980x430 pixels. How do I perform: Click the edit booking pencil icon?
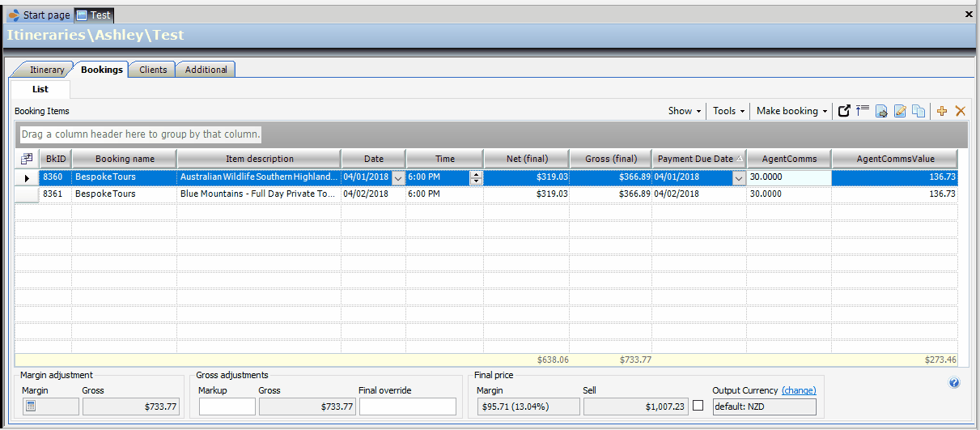coord(900,111)
